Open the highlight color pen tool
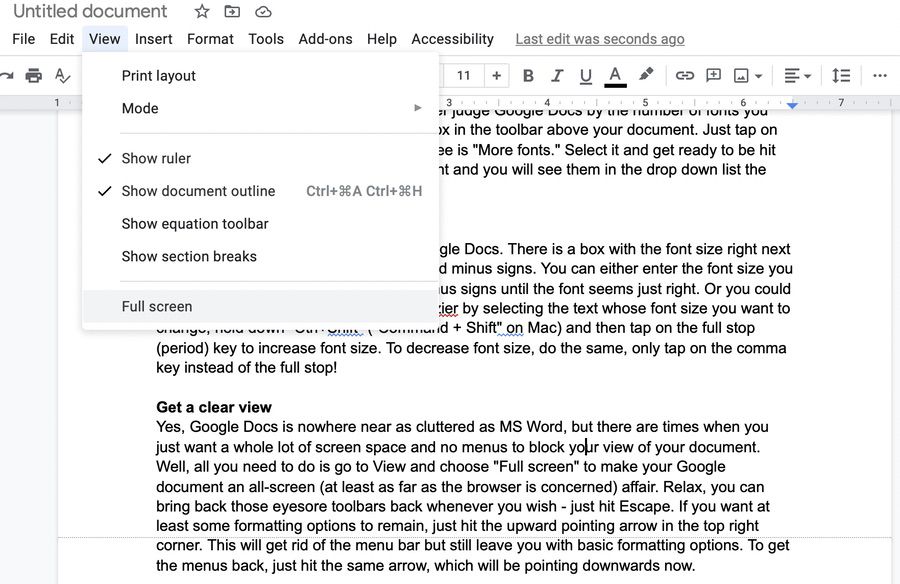This screenshot has height=584, width=900. (x=646, y=74)
